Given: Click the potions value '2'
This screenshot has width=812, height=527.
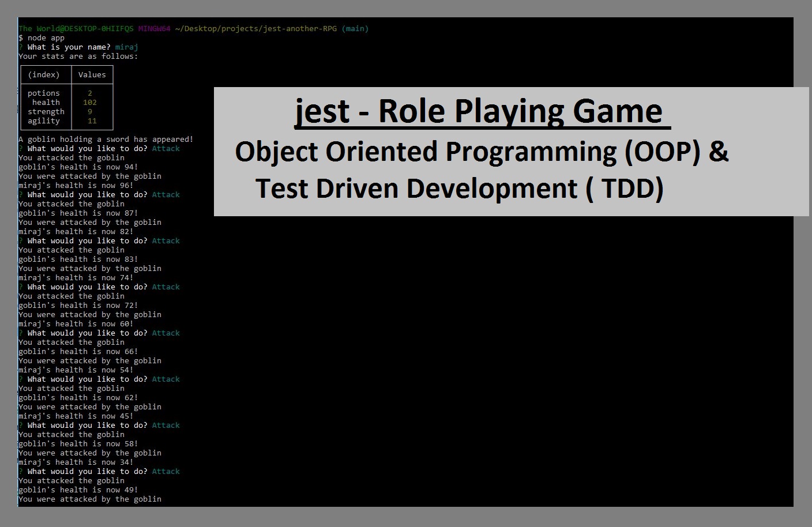Looking at the screenshot, I should tap(90, 93).
